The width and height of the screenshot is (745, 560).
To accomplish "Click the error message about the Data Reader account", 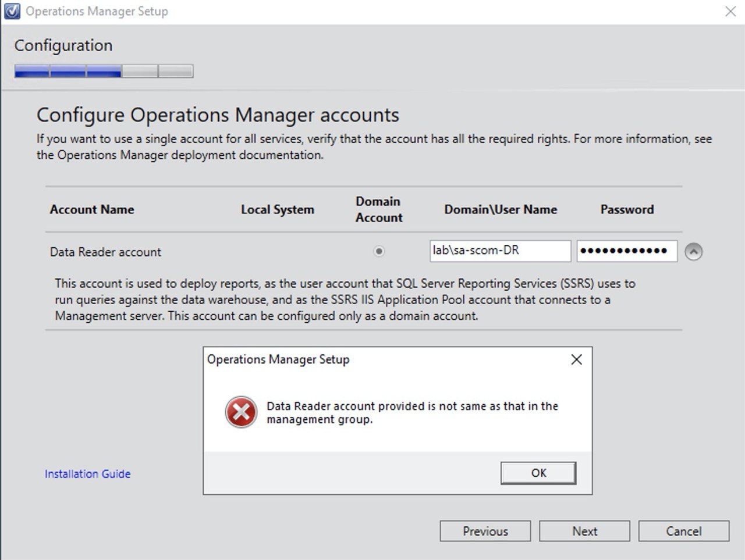I will pos(412,412).
